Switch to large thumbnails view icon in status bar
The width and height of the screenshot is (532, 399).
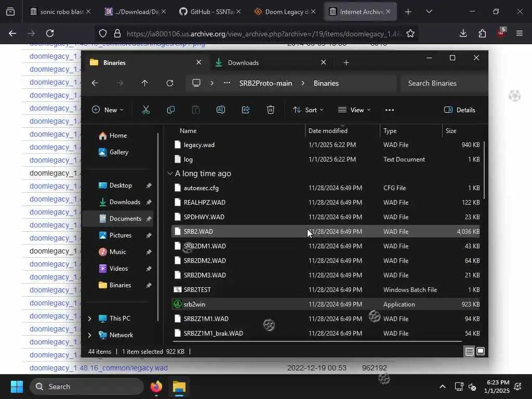click(481, 351)
